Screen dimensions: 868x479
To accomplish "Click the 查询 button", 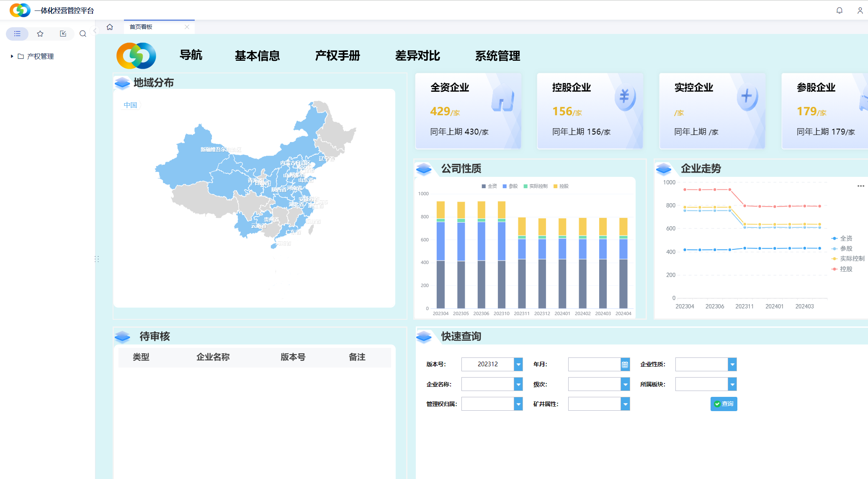I will 724,404.
